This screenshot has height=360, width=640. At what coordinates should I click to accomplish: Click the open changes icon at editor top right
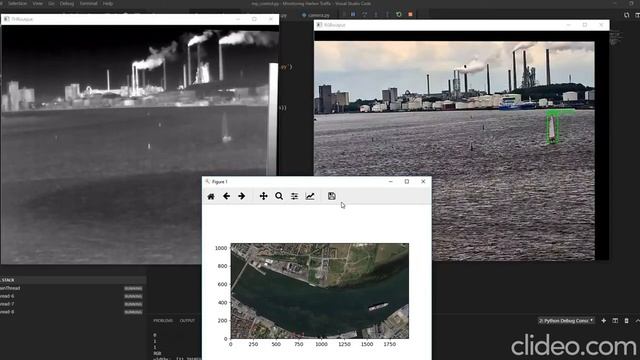(x=627, y=15)
